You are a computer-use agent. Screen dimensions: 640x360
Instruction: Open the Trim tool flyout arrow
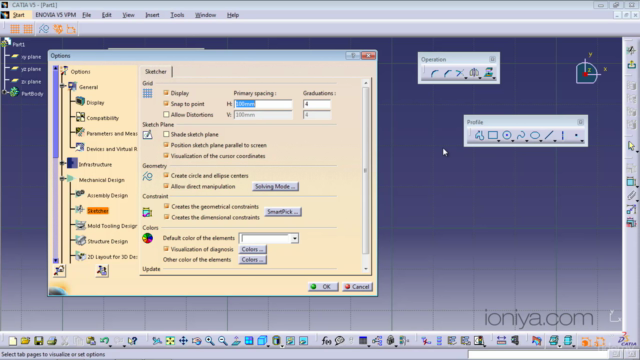466,78
